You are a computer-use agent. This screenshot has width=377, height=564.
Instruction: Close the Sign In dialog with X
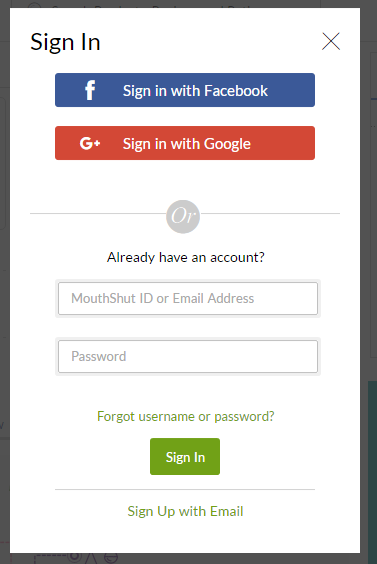[331, 41]
